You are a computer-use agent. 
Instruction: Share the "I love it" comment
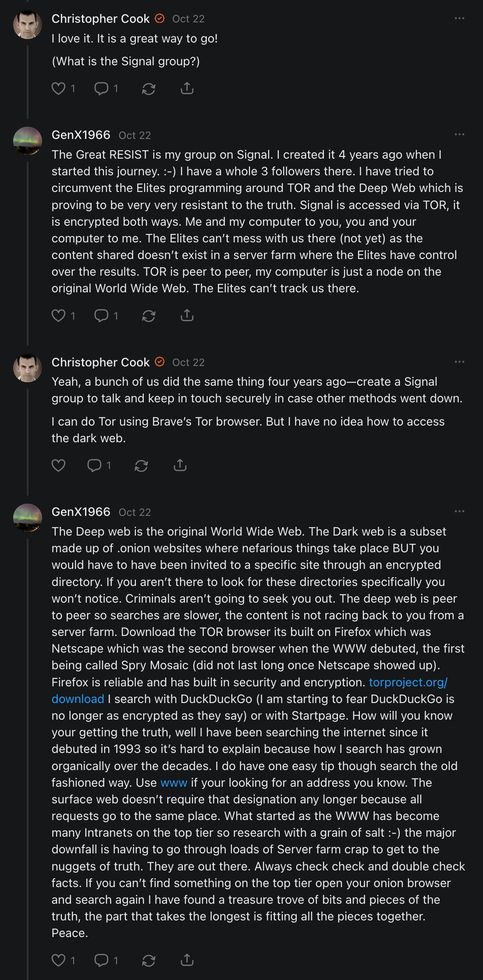tap(187, 88)
